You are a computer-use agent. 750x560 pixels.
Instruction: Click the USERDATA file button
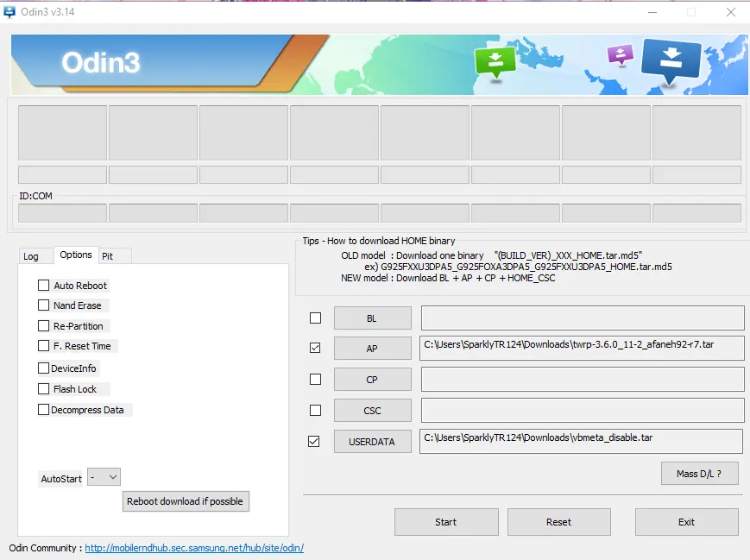coord(373,442)
